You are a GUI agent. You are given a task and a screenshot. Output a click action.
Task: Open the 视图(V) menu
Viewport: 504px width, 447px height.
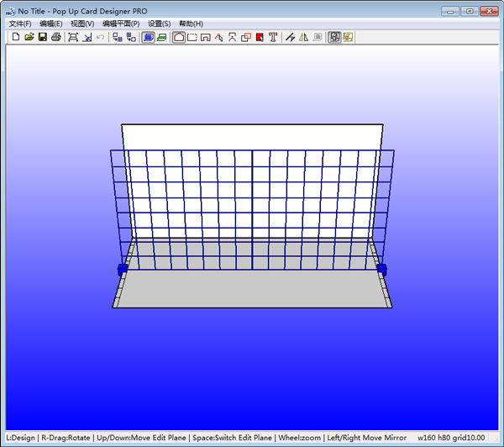click(82, 24)
